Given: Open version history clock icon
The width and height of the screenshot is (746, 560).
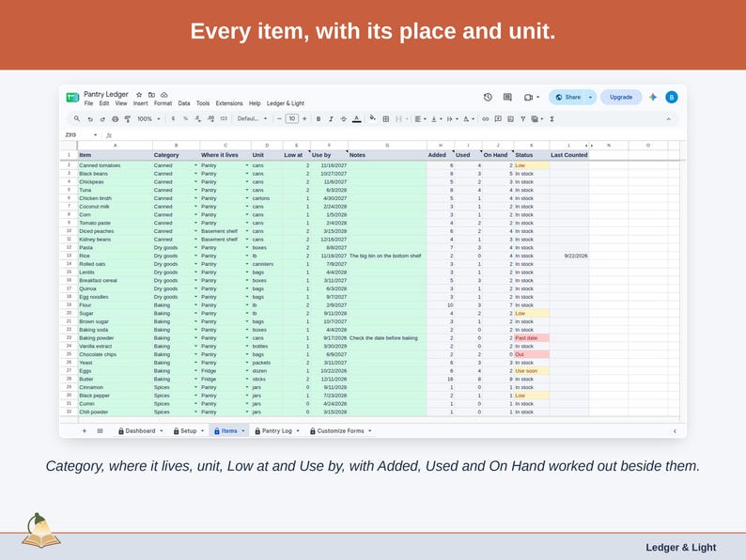Looking at the screenshot, I should tap(488, 97).
